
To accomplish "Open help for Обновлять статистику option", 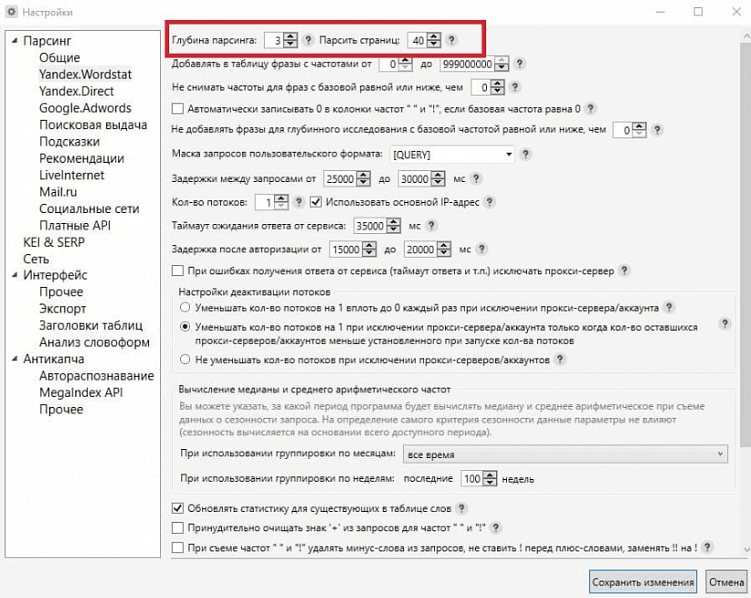I will tap(461, 508).
